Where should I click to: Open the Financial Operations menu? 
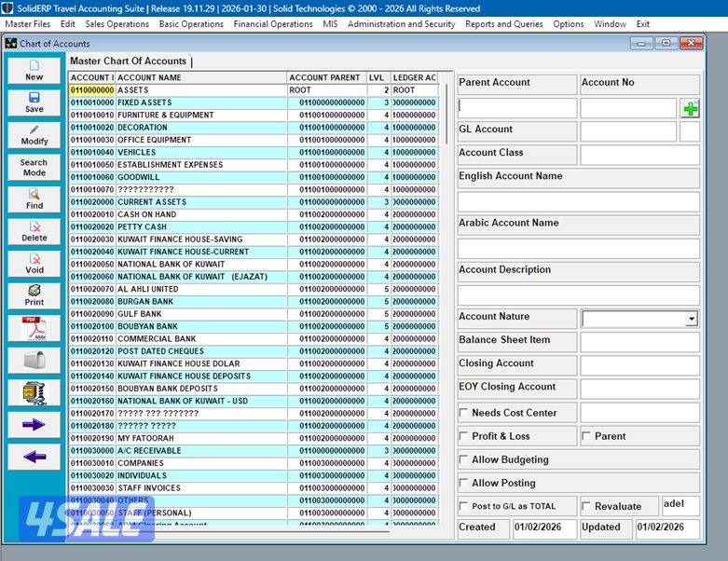[273, 24]
